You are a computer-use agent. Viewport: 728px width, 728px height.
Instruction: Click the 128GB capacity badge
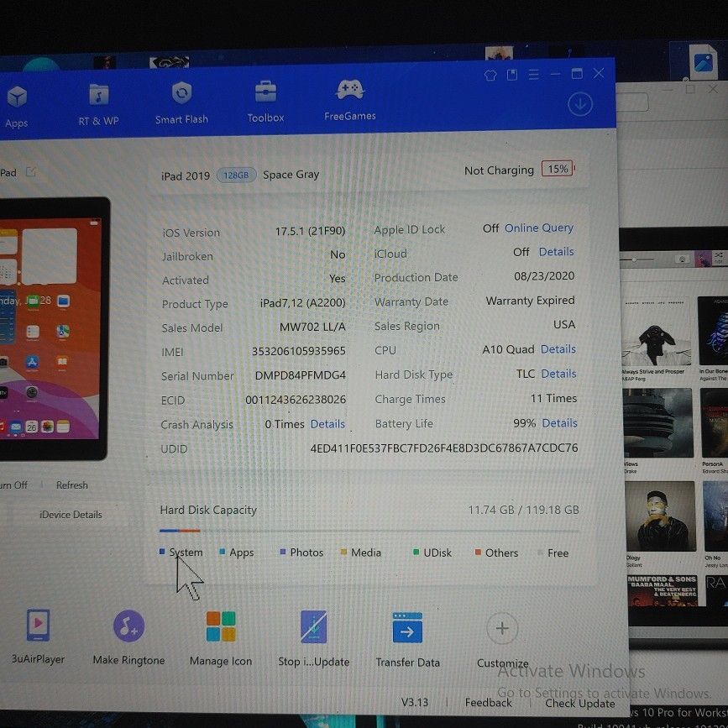pos(236,175)
